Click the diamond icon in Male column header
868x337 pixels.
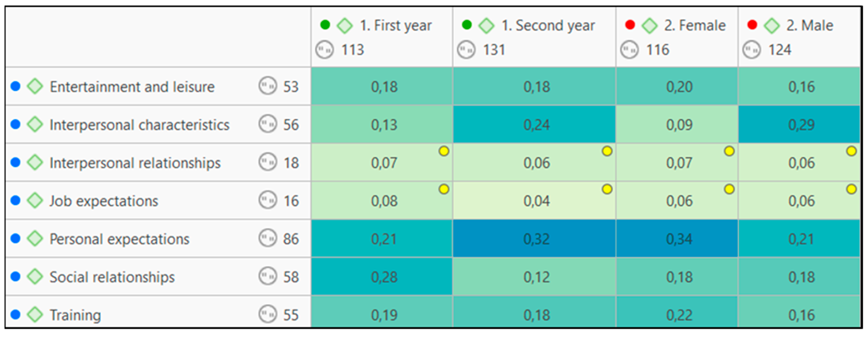click(x=772, y=26)
